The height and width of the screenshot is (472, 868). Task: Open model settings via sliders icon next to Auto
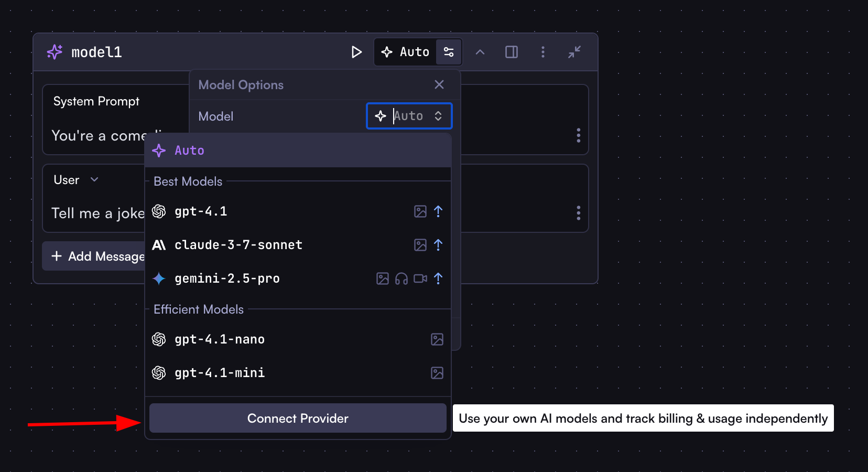449,52
